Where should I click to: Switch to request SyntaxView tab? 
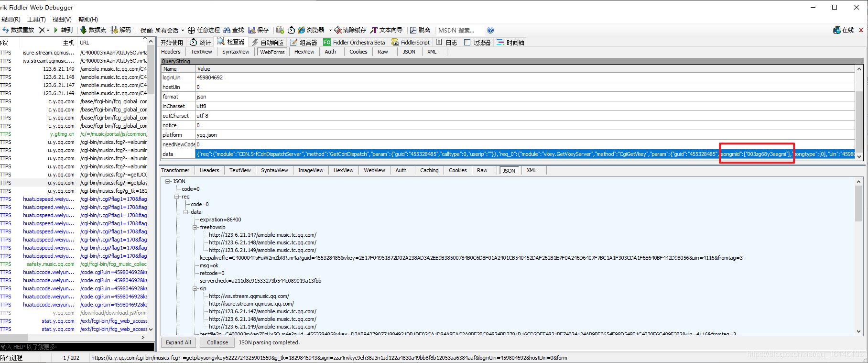[236, 52]
